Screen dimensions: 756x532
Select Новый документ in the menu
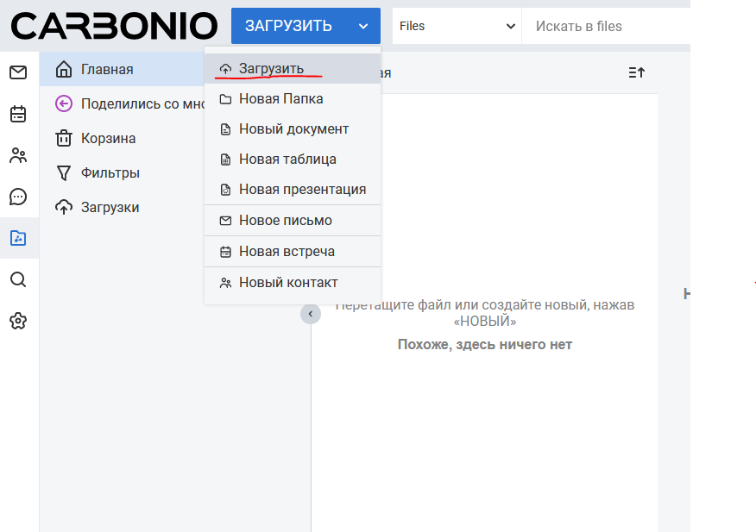(293, 128)
